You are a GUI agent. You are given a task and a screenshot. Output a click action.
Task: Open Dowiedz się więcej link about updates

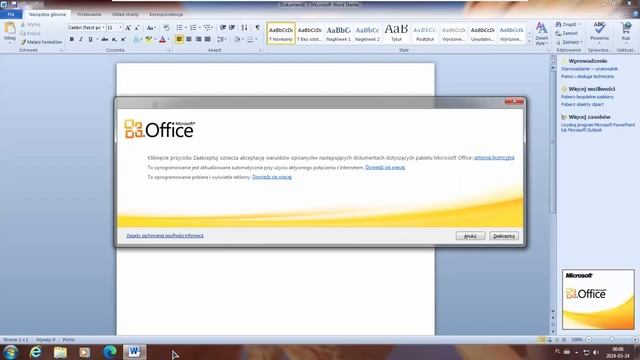pyautogui.click(x=385, y=167)
